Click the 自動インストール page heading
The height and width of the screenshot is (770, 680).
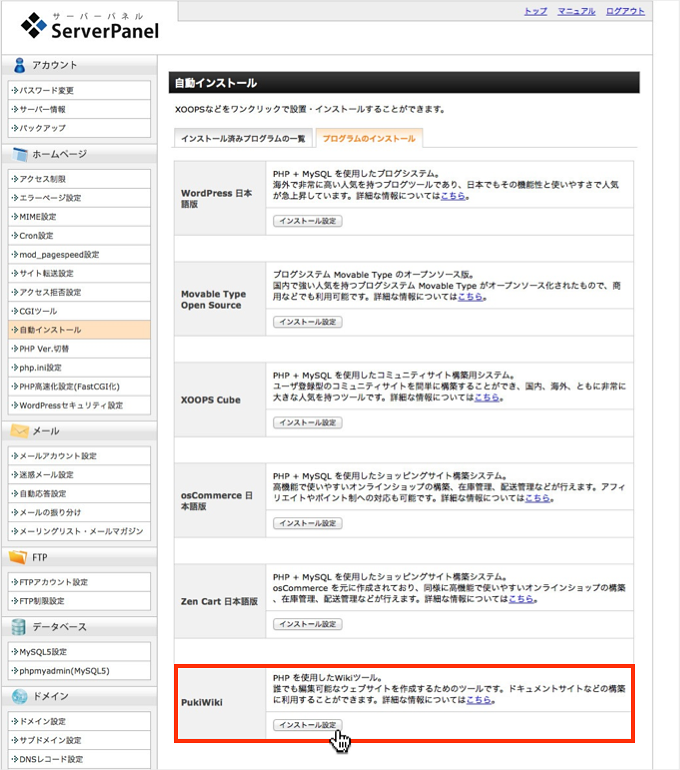click(x=216, y=83)
